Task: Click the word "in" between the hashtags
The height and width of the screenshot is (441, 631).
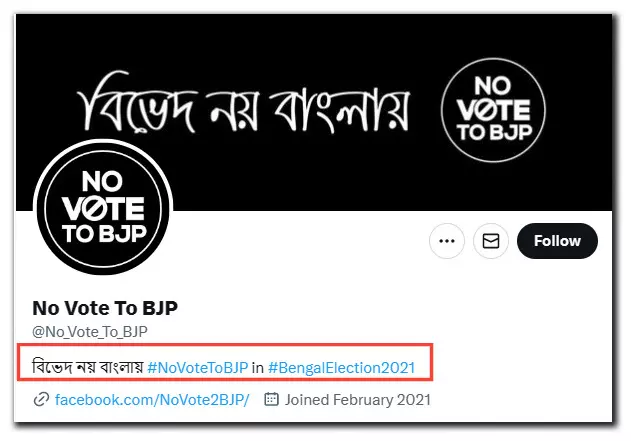Action: coord(258,367)
